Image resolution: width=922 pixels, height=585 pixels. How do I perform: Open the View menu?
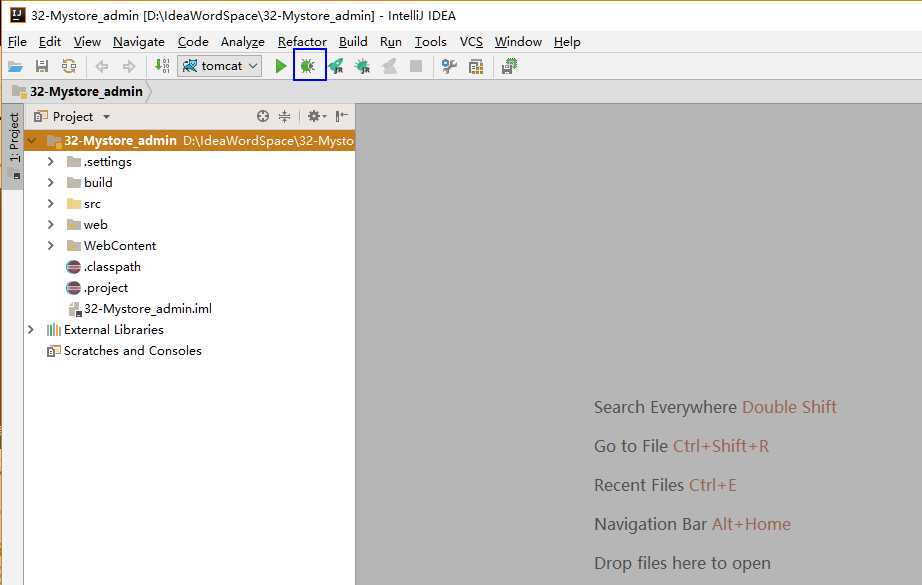click(87, 42)
